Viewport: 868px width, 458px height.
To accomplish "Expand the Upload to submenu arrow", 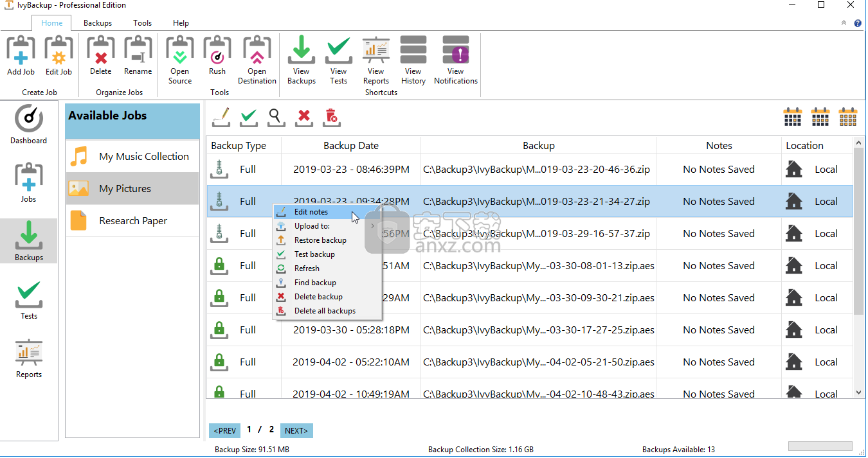I will (373, 225).
